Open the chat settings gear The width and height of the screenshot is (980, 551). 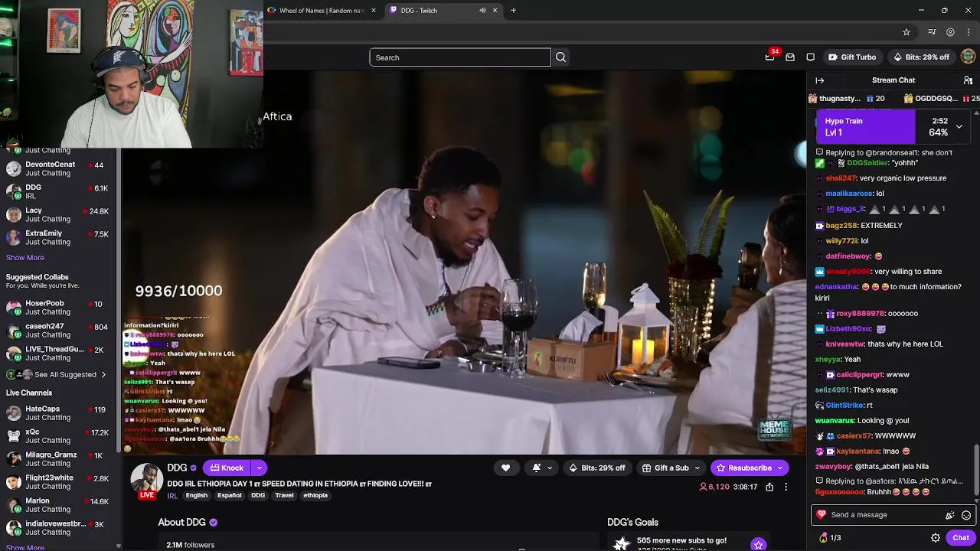935,538
